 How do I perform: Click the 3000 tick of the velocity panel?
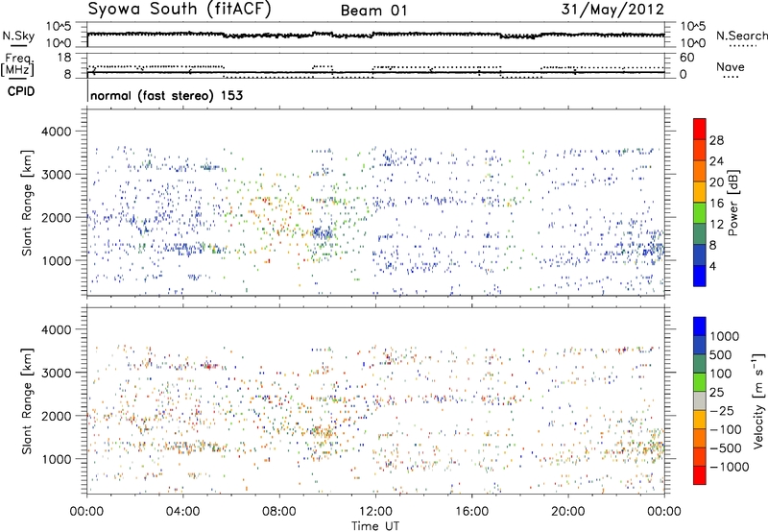pos(57,373)
